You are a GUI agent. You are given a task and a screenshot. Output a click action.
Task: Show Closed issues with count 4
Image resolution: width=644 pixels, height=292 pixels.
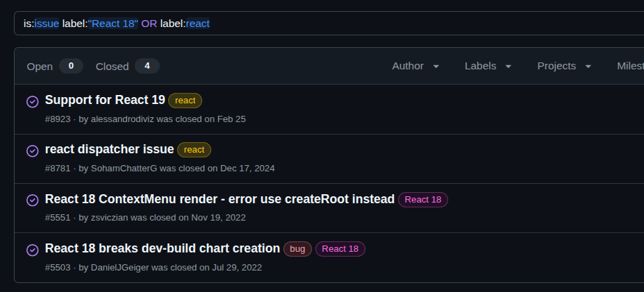[x=127, y=67]
